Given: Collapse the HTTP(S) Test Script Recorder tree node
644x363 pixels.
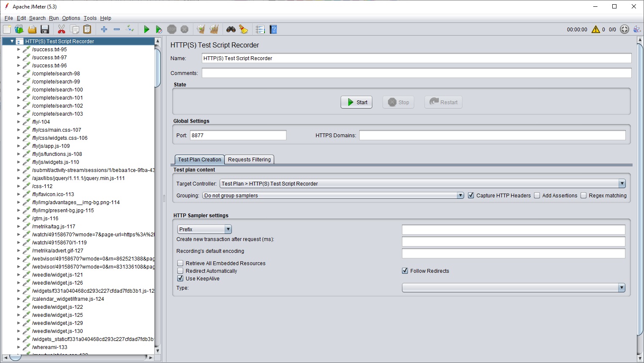Looking at the screenshot, I should [x=12, y=41].
